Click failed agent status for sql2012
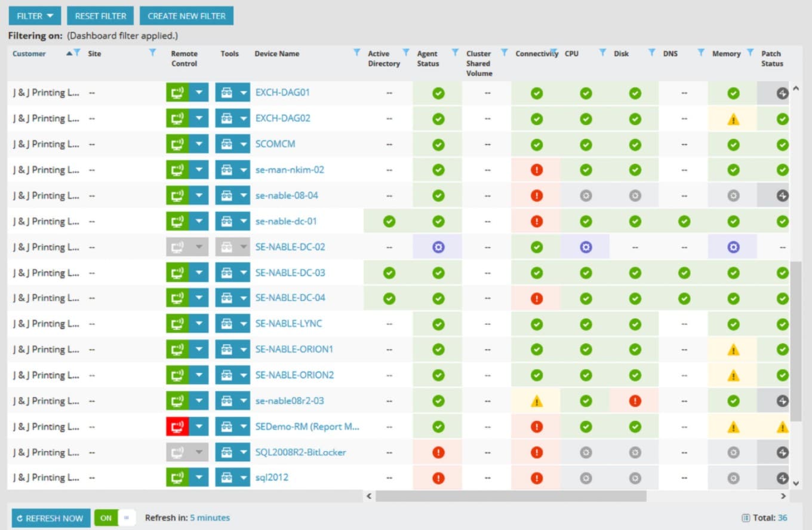 coord(438,478)
